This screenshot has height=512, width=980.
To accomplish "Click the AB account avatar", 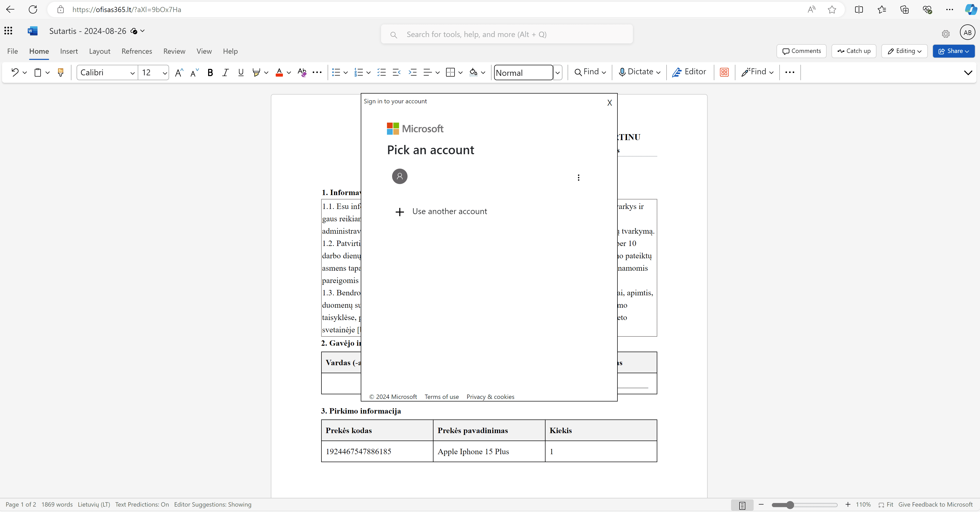I will (967, 32).
